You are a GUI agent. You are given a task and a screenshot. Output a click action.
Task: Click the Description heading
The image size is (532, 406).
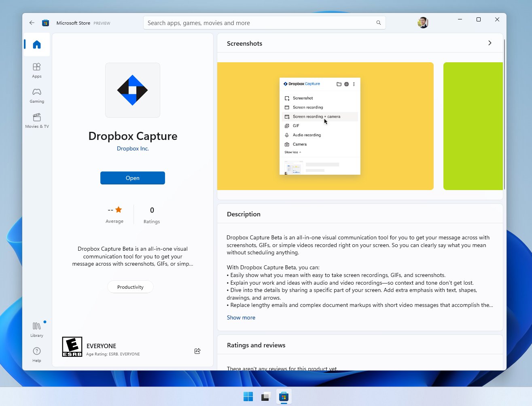(244, 214)
